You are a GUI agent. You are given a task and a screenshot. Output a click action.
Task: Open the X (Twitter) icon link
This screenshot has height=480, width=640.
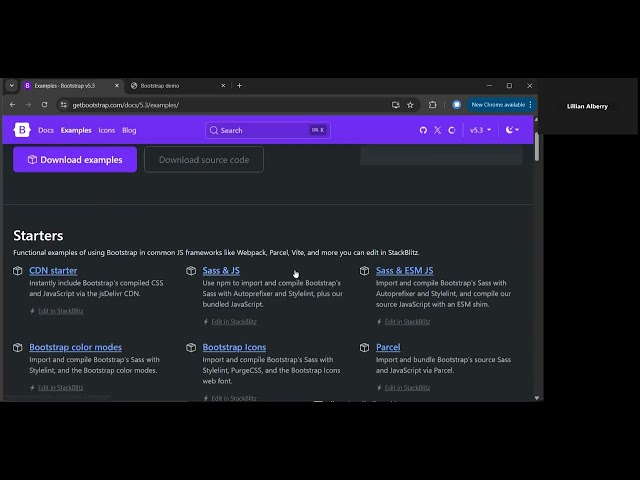point(438,130)
